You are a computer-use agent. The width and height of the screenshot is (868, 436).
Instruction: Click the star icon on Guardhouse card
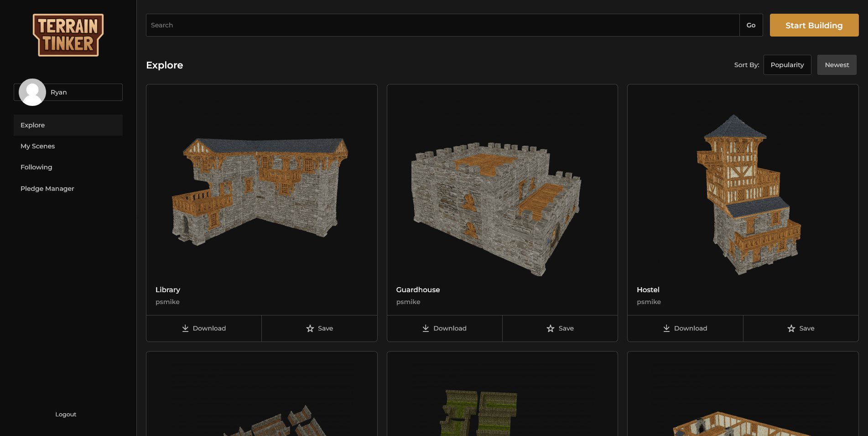pyautogui.click(x=551, y=328)
